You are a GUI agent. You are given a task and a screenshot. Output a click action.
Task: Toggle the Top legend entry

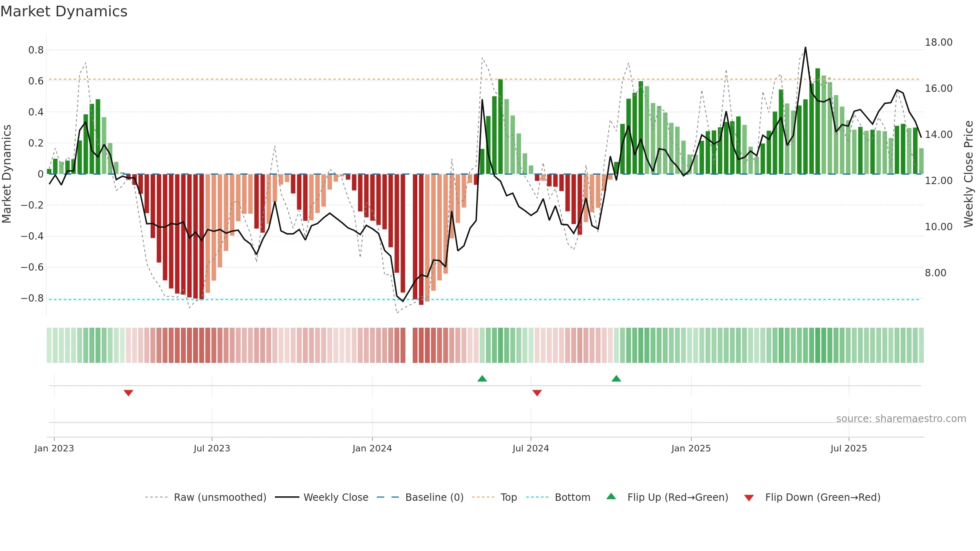click(494, 497)
